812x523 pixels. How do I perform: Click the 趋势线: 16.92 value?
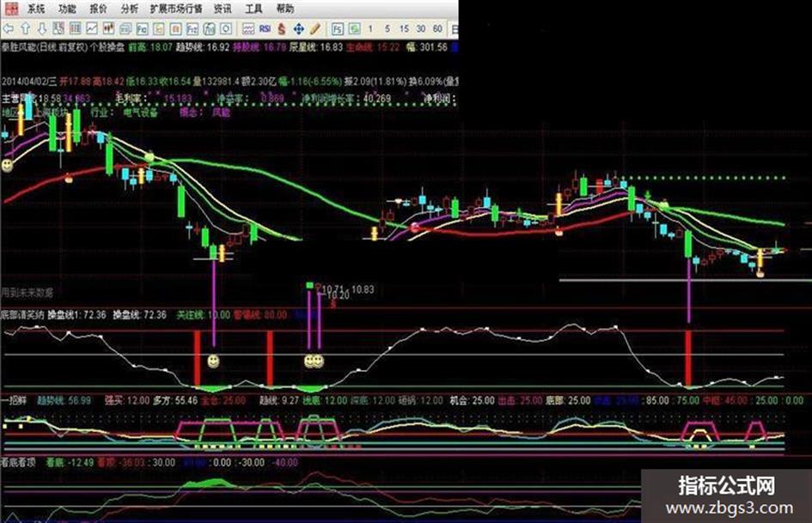(x=203, y=47)
